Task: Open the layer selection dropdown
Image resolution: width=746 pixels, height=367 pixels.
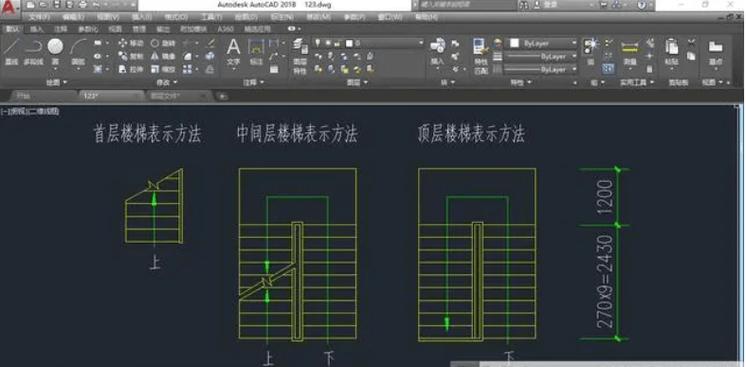Action: pyautogui.click(x=421, y=43)
